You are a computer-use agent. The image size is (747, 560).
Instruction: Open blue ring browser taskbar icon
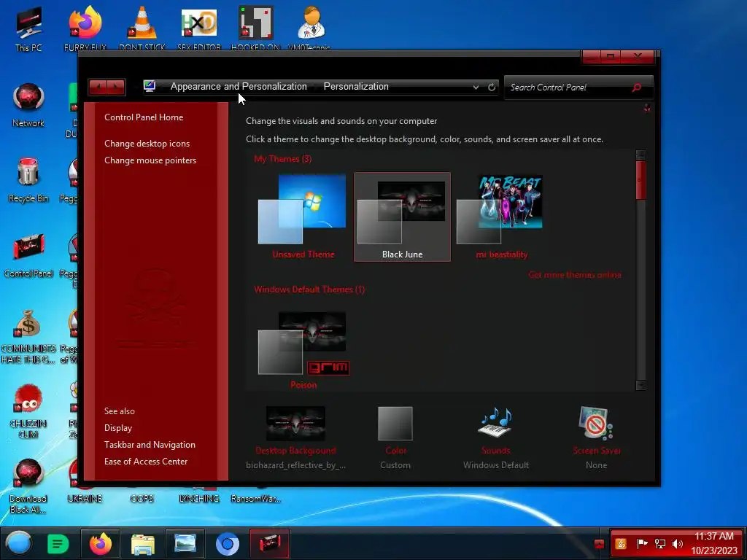[x=228, y=543]
